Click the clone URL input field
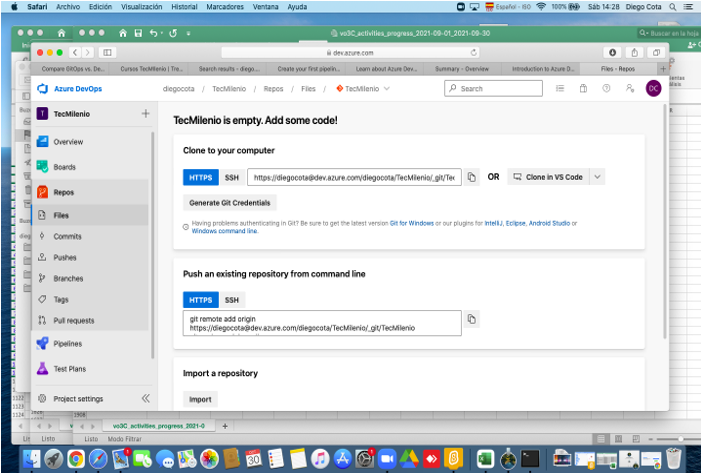This screenshot has height=473, width=701. click(x=354, y=177)
